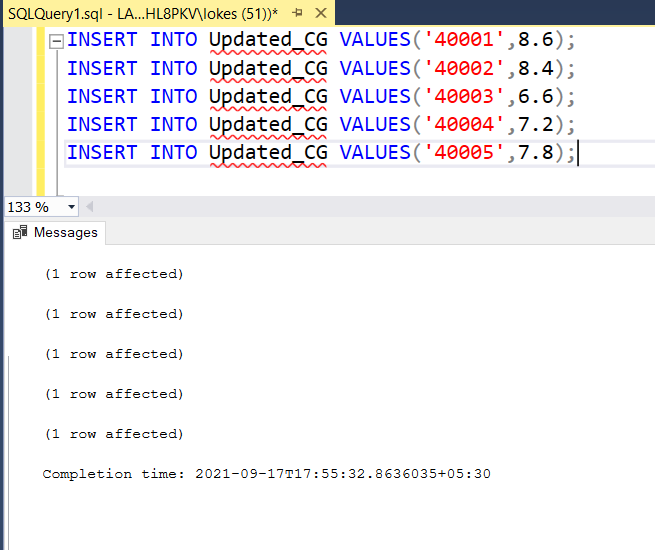Click the number 8.6 in the editor
Screen dimensions: 655x550
click(x=536, y=40)
